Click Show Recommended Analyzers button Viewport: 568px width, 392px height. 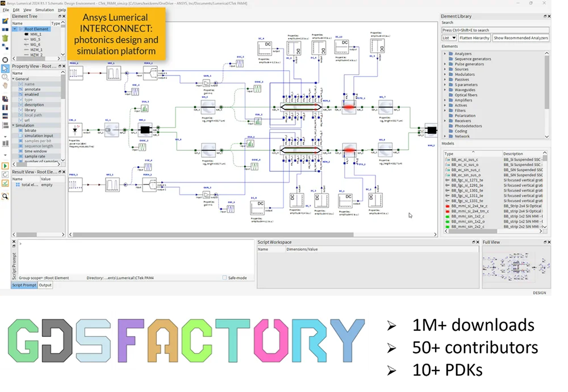(520, 38)
